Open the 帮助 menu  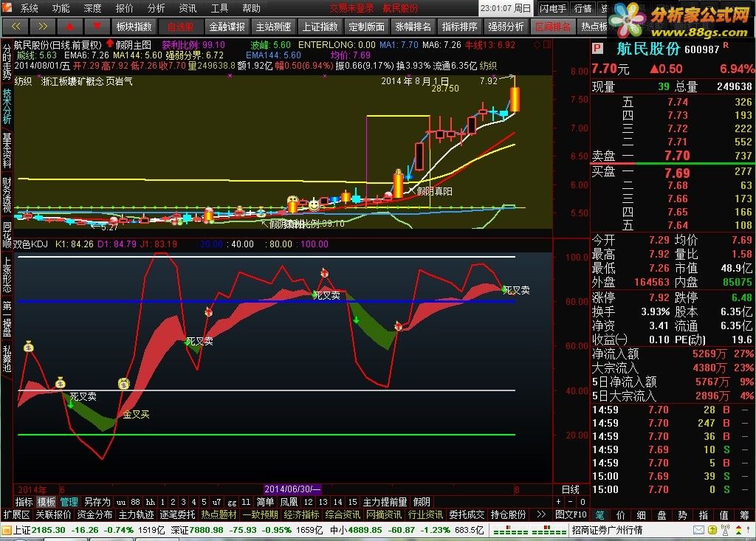tap(251, 8)
